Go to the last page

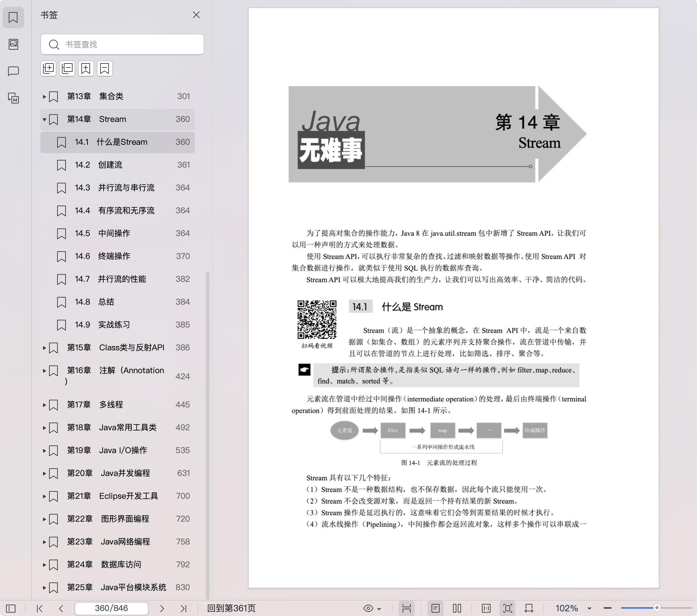coord(183,609)
